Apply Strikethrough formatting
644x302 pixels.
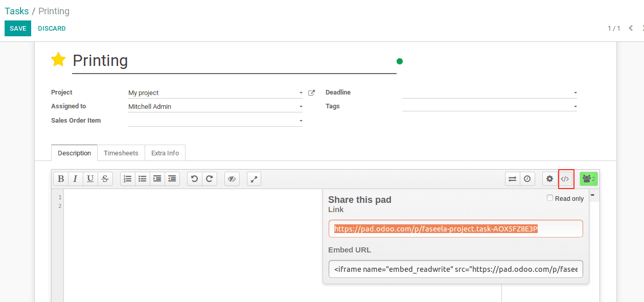click(105, 179)
